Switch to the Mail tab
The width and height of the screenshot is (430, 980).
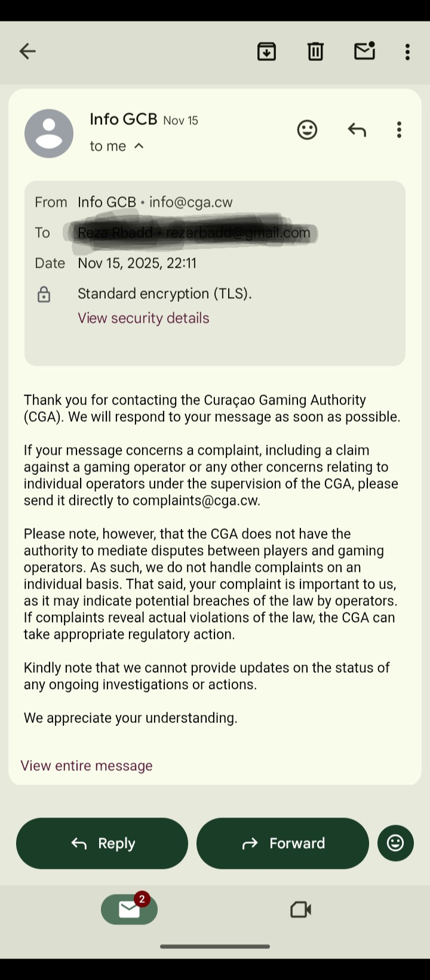(129, 909)
